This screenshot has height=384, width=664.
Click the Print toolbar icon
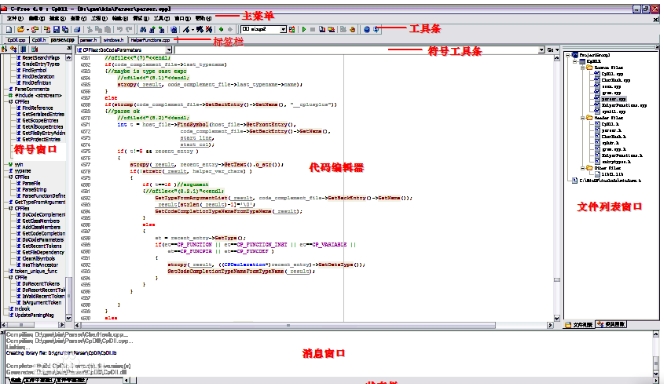pyautogui.click(x=77, y=30)
